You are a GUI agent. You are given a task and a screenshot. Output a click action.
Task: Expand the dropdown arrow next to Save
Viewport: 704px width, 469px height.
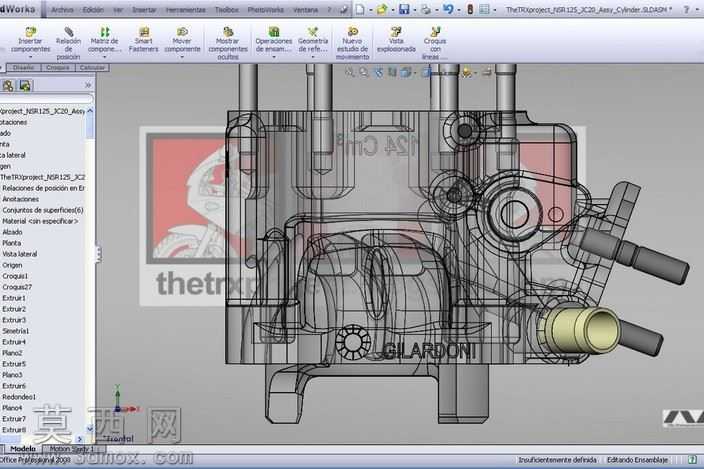click(414, 10)
